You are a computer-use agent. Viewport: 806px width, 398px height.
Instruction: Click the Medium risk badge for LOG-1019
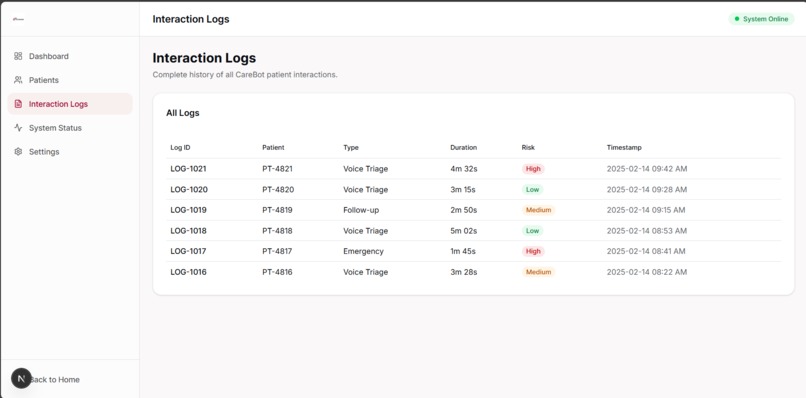538,210
